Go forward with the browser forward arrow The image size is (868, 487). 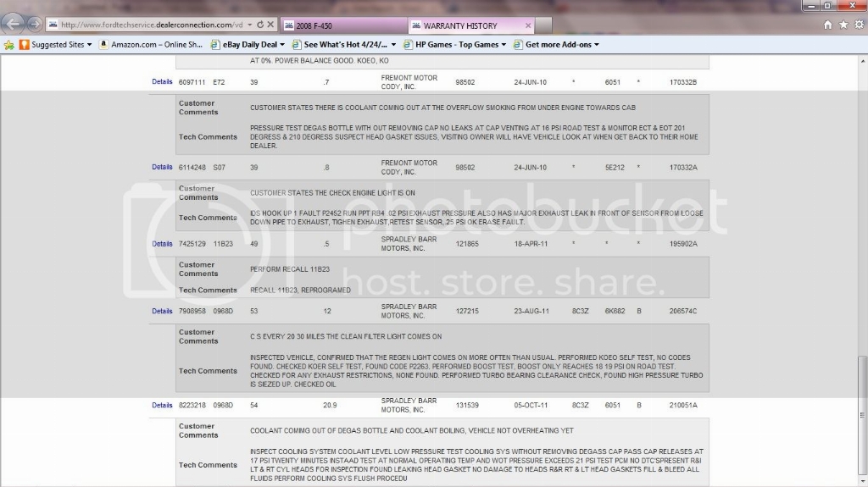tap(34, 24)
